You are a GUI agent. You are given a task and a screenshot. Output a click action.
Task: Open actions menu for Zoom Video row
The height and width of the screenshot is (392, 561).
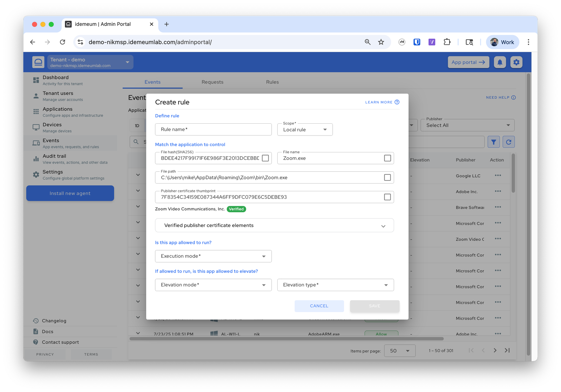coord(498,239)
